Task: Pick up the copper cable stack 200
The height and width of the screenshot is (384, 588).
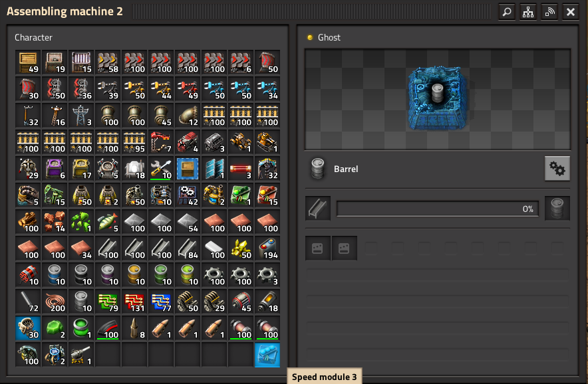Action: tap(55, 302)
